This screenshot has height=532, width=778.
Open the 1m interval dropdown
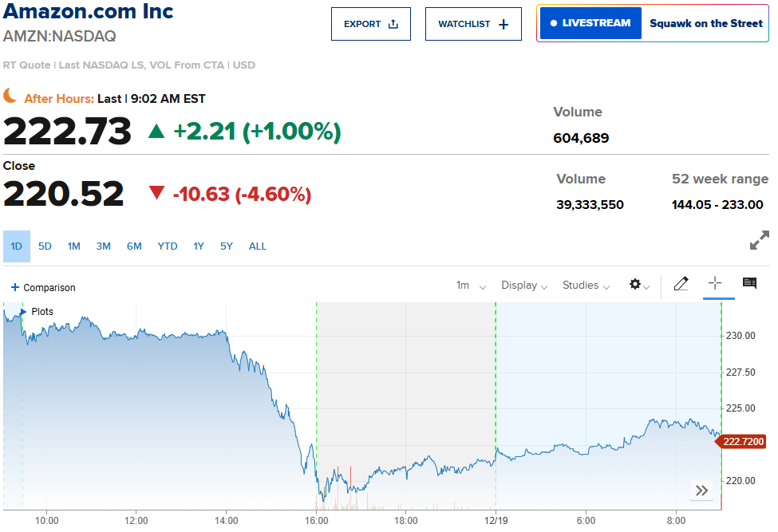[471, 286]
